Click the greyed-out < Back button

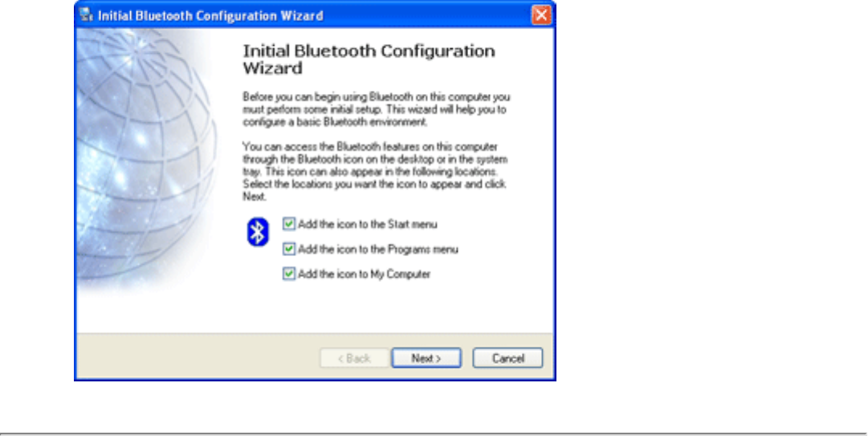click(x=354, y=358)
